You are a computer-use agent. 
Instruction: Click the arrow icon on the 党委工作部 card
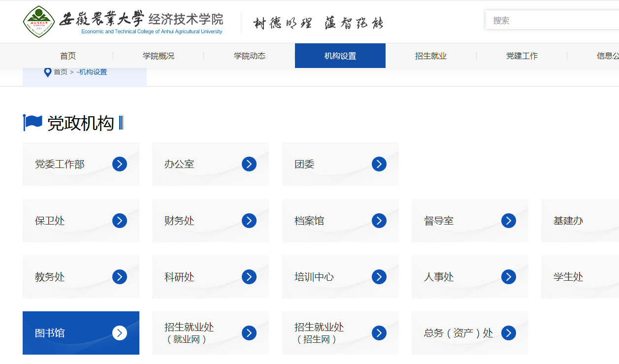120,164
